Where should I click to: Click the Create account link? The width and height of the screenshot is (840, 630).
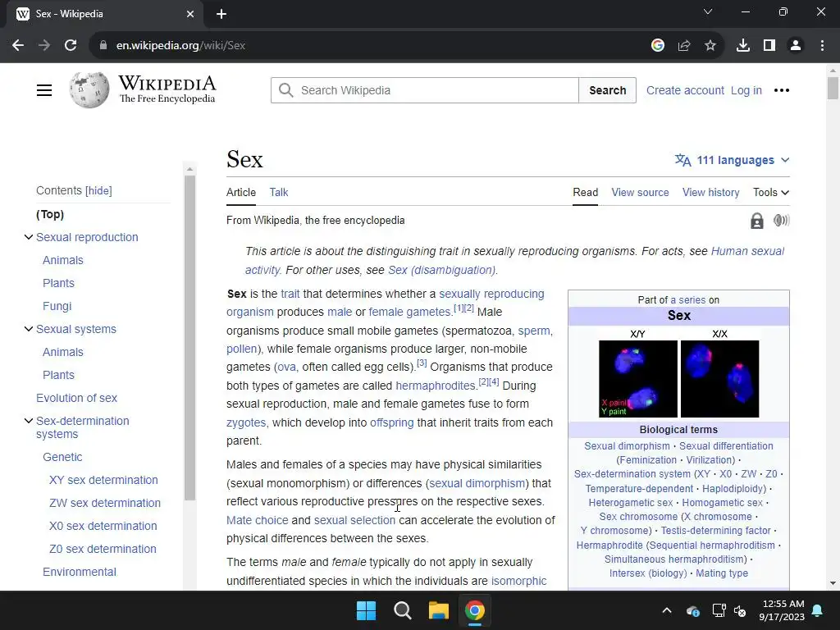point(685,90)
